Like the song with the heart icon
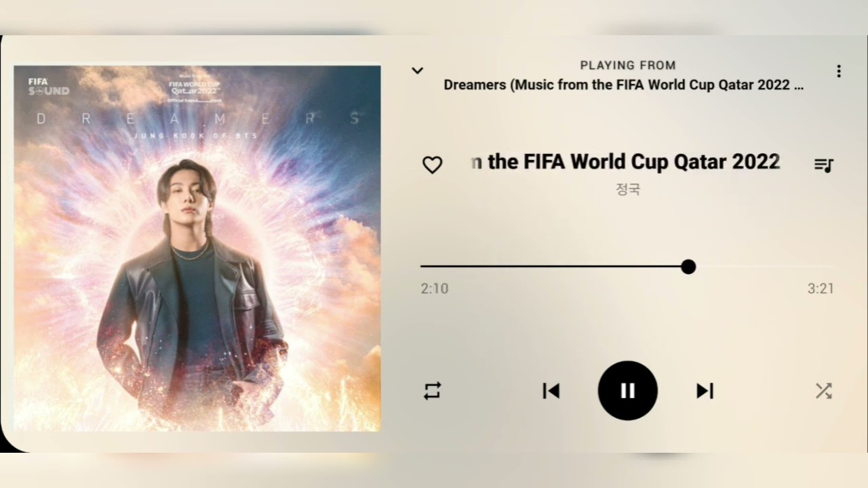868x488 pixels. 432,165
